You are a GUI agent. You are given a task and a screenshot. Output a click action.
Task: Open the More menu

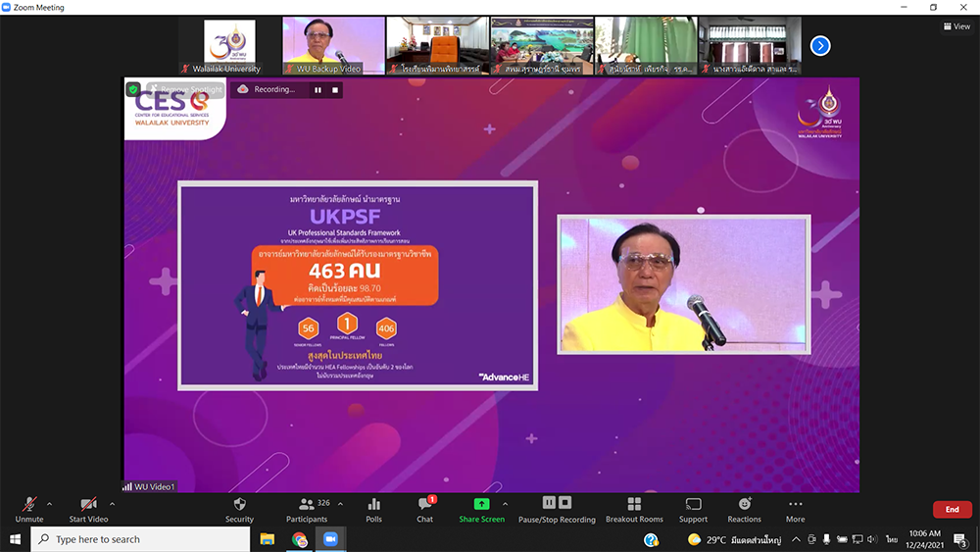(795, 504)
